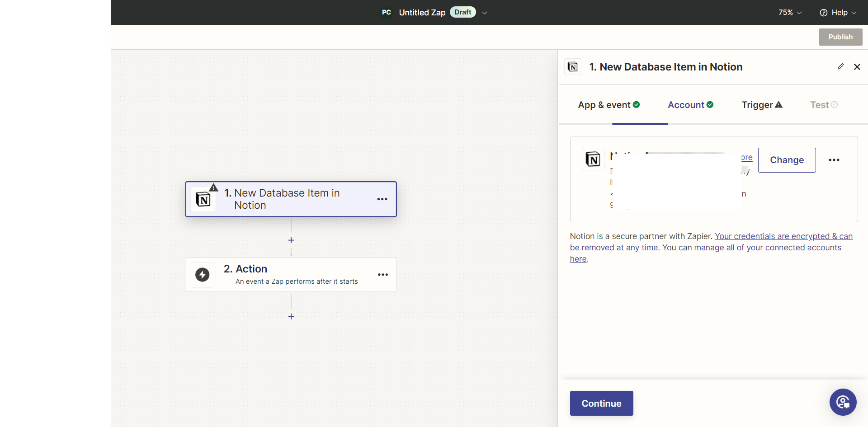Open the trigger step's three-dot menu
The image size is (868, 427).
[382, 199]
